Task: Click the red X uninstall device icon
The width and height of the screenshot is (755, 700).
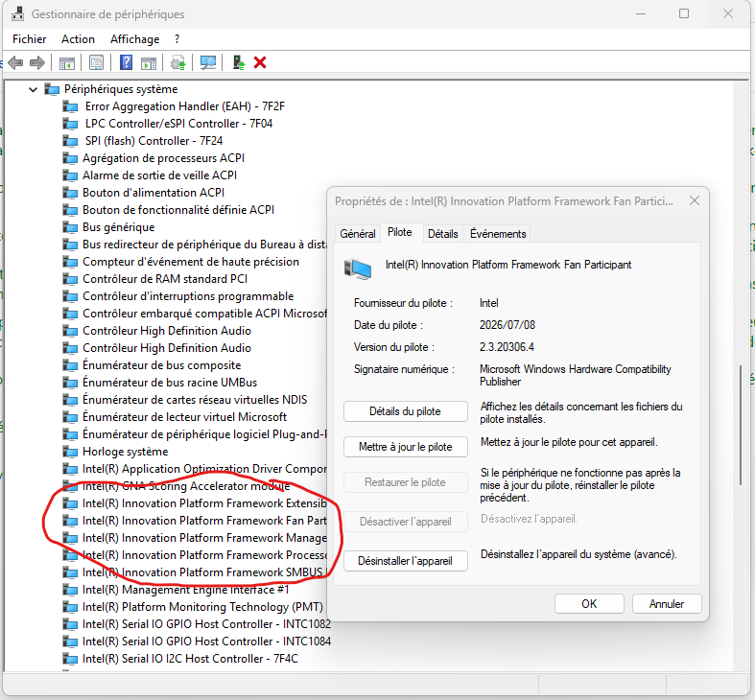Action: pyautogui.click(x=260, y=62)
